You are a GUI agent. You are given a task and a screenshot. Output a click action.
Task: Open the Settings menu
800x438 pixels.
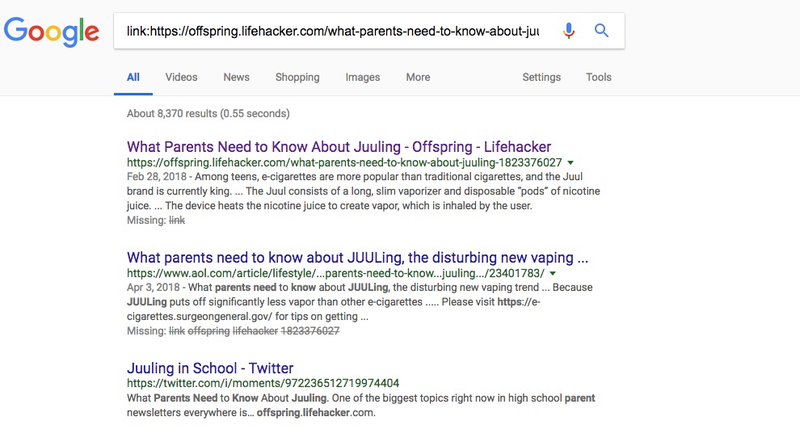541,77
